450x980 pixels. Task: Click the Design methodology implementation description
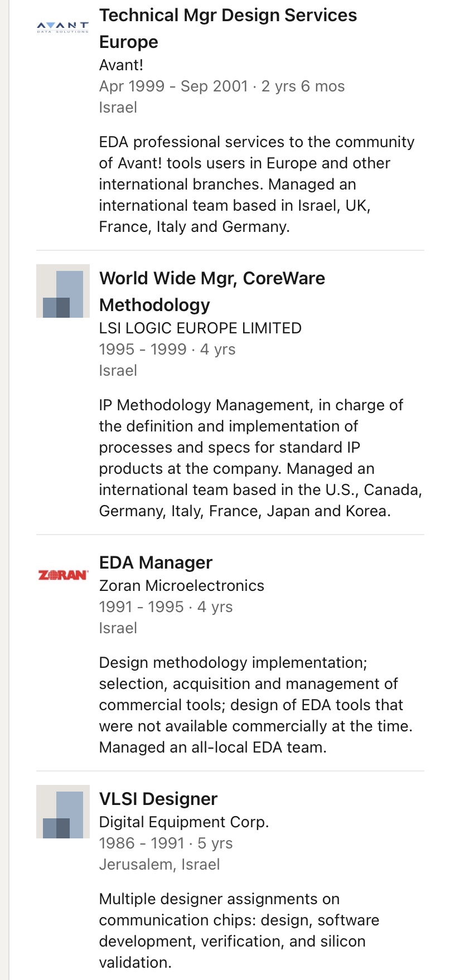point(255,705)
